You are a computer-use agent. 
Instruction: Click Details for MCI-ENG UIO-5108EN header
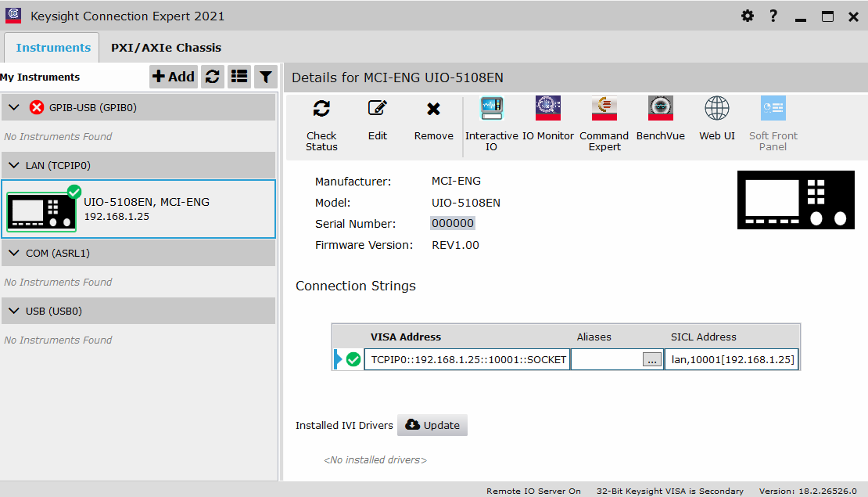click(x=397, y=77)
